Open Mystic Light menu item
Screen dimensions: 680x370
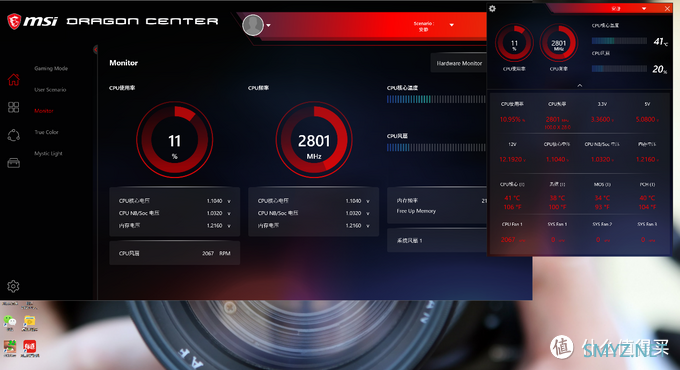pos(48,154)
